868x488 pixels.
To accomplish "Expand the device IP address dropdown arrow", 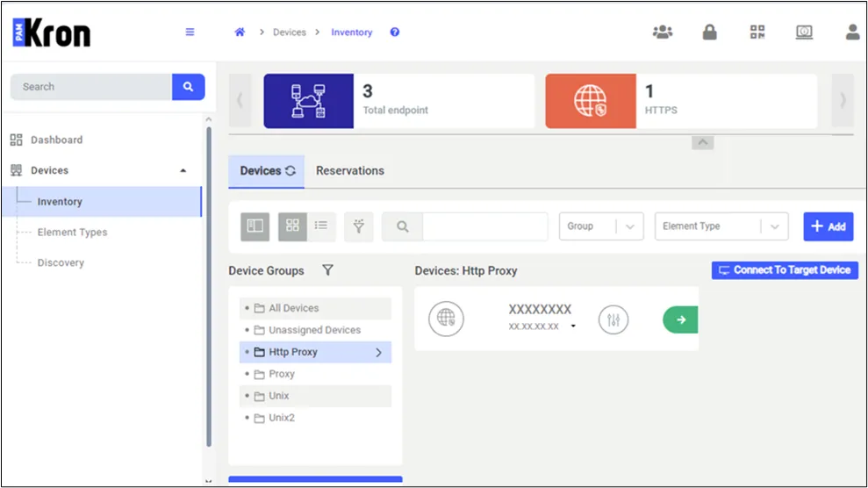I will click(x=573, y=326).
